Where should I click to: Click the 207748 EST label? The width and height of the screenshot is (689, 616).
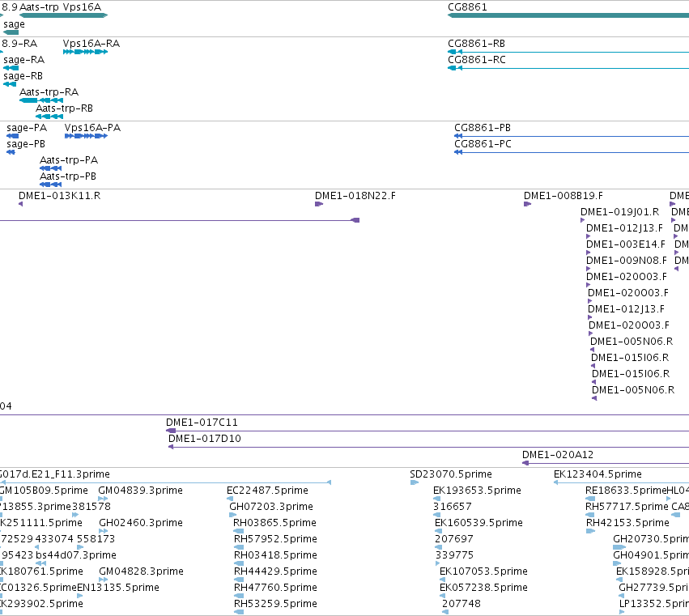coord(461,604)
